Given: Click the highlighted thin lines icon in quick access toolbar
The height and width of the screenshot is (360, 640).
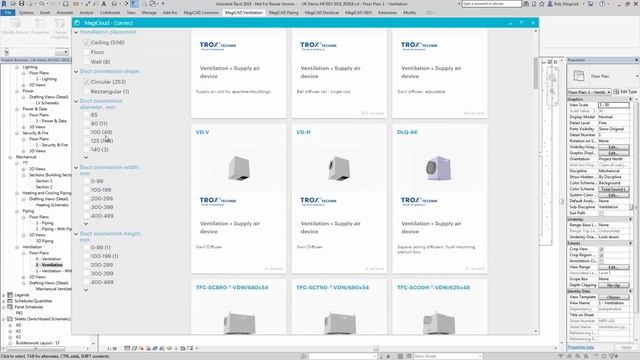Looking at the screenshot, I should click(x=134, y=4).
